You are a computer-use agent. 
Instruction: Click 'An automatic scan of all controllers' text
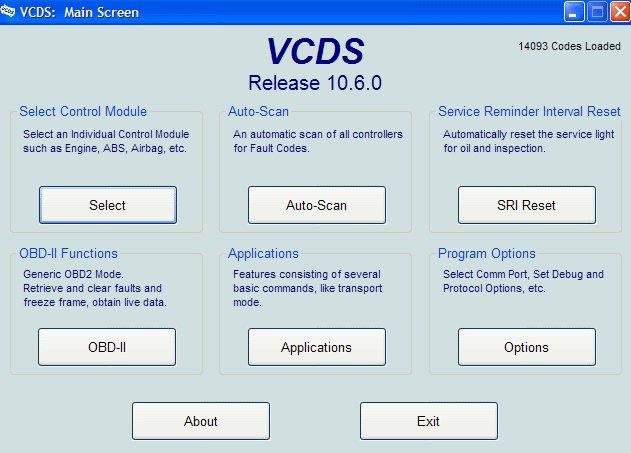(x=318, y=134)
